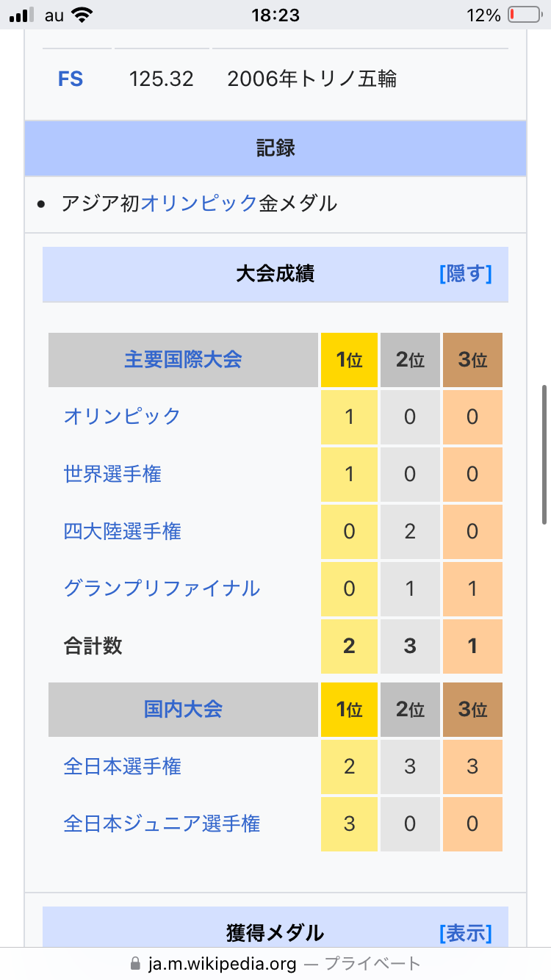
Task: Open the 国内大会 header link
Action: click(x=183, y=710)
